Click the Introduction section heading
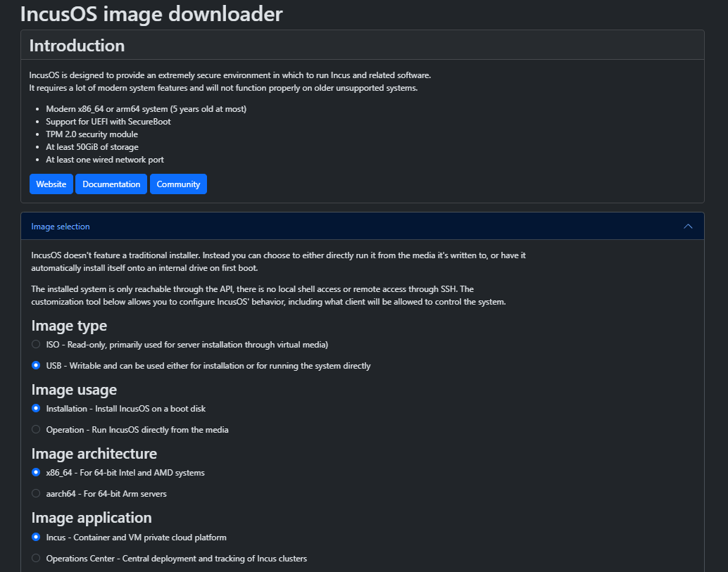 (x=77, y=46)
